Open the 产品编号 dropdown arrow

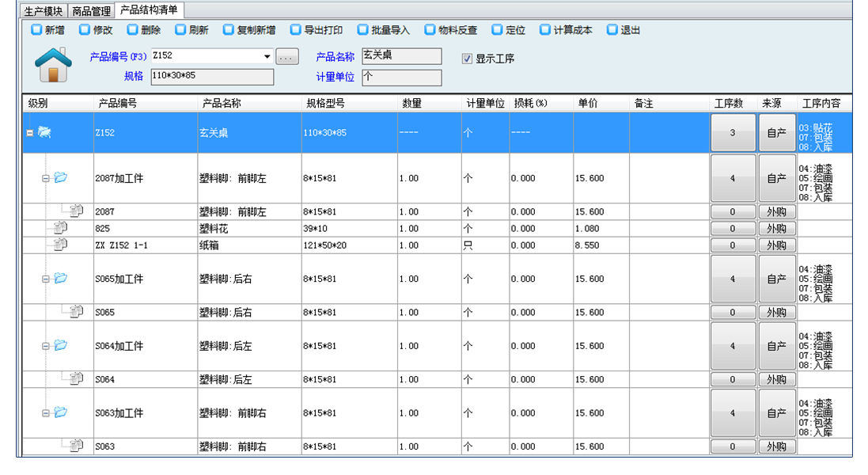click(x=267, y=57)
